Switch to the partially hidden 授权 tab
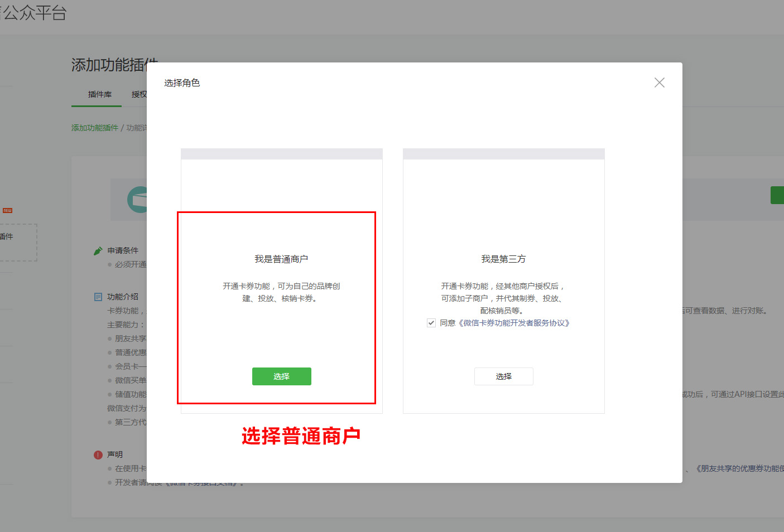 tap(138, 94)
